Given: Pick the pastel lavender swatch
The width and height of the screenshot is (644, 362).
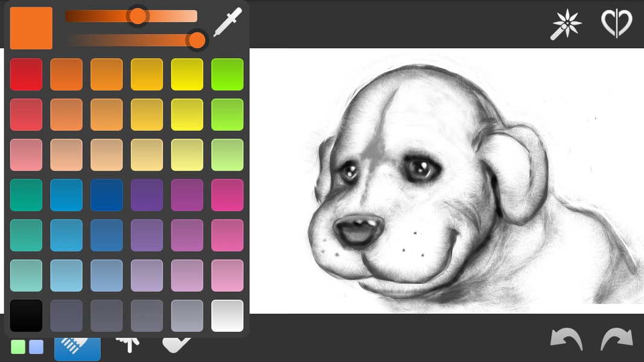Looking at the screenshot, I should pos(147,275).
